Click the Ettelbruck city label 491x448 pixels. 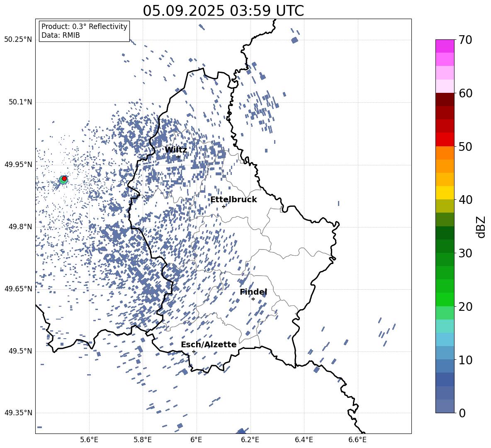pyautogui.click(x=233, y=199)
